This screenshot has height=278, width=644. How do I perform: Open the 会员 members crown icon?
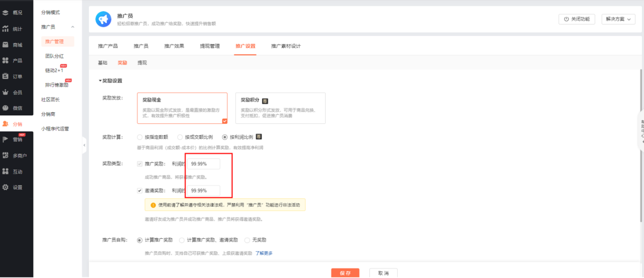click(6, 92)
